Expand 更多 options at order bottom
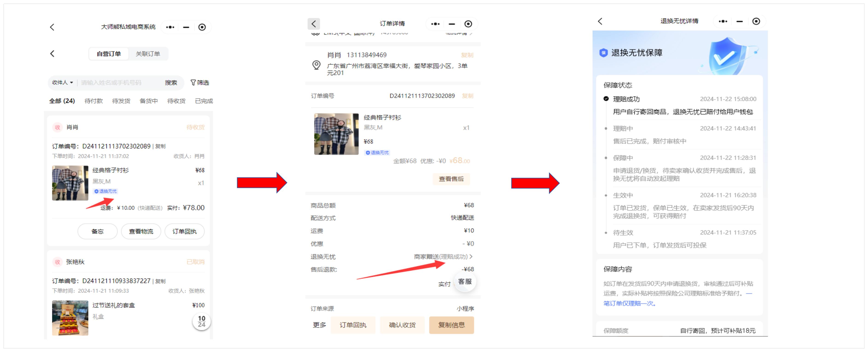The width and height of the screenshot is (868, 352). tap(319, 325)
